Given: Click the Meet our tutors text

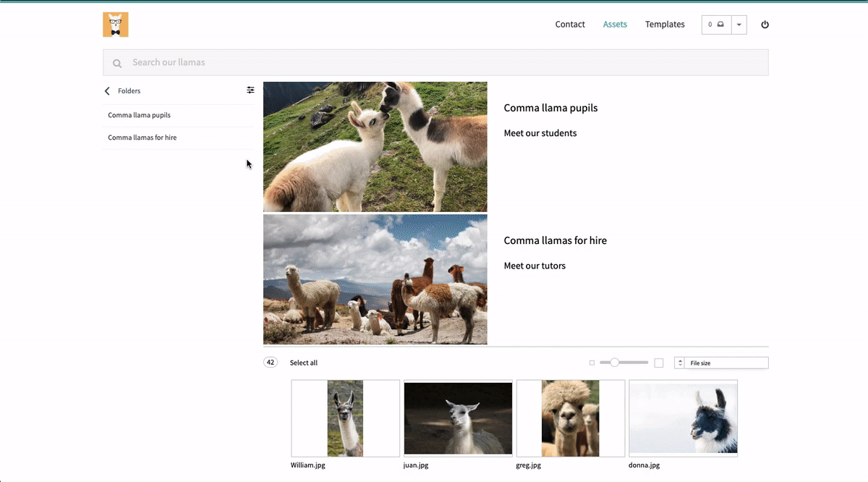Looking at the screenshot, I should [535, 266].
